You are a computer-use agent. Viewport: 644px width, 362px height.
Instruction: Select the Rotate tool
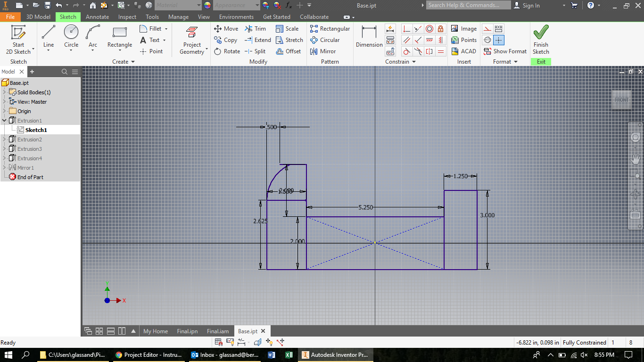[227, 51]
